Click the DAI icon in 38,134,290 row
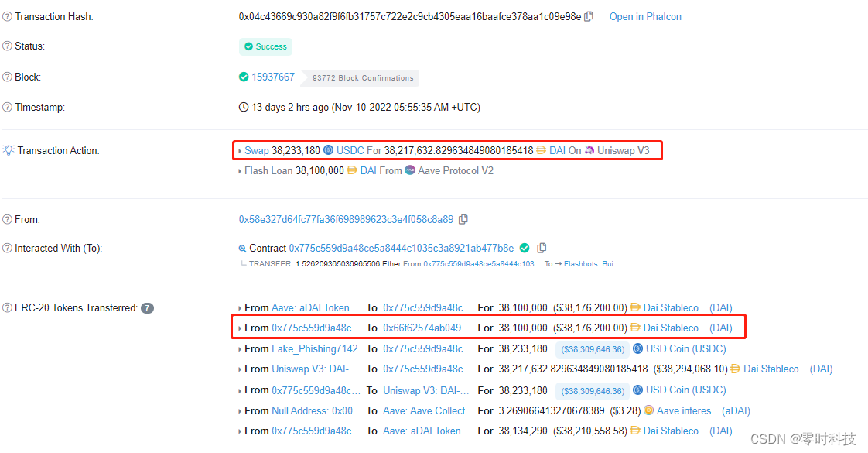 [635, 431]
